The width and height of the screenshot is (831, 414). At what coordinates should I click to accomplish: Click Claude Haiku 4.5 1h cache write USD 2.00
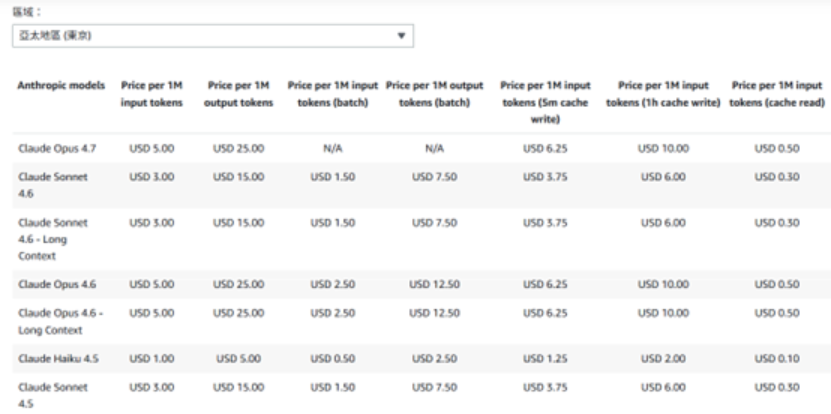664,358
